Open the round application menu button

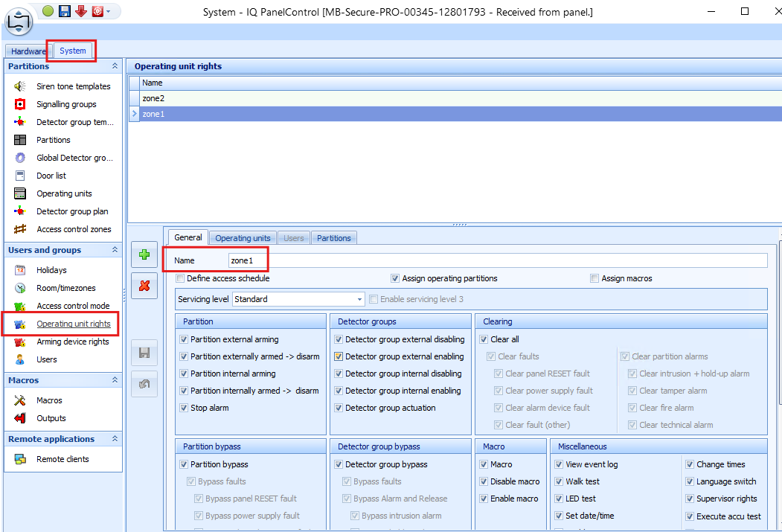(x=19, y=22)
